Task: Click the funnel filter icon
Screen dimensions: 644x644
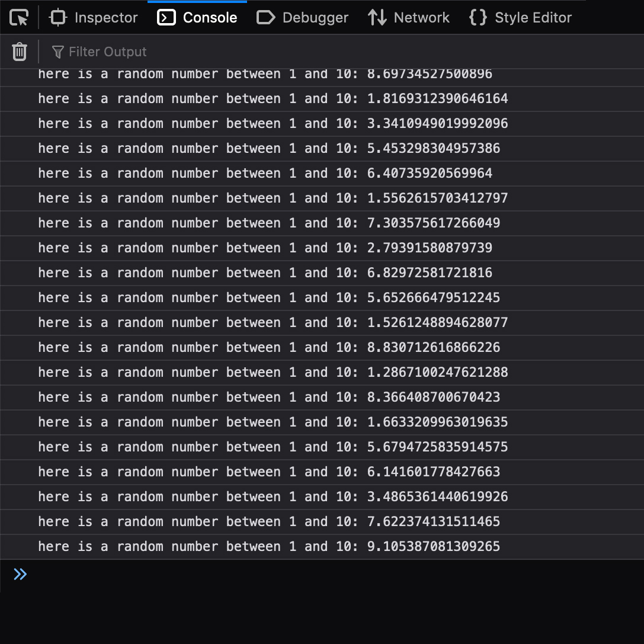Action: tap(57, 52)
